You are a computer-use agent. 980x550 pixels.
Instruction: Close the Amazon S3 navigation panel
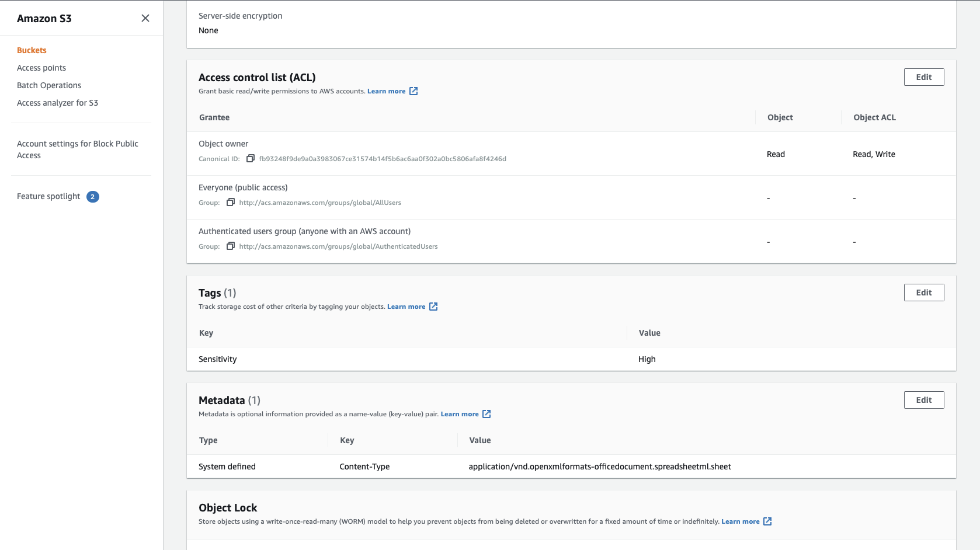[145, 18]
